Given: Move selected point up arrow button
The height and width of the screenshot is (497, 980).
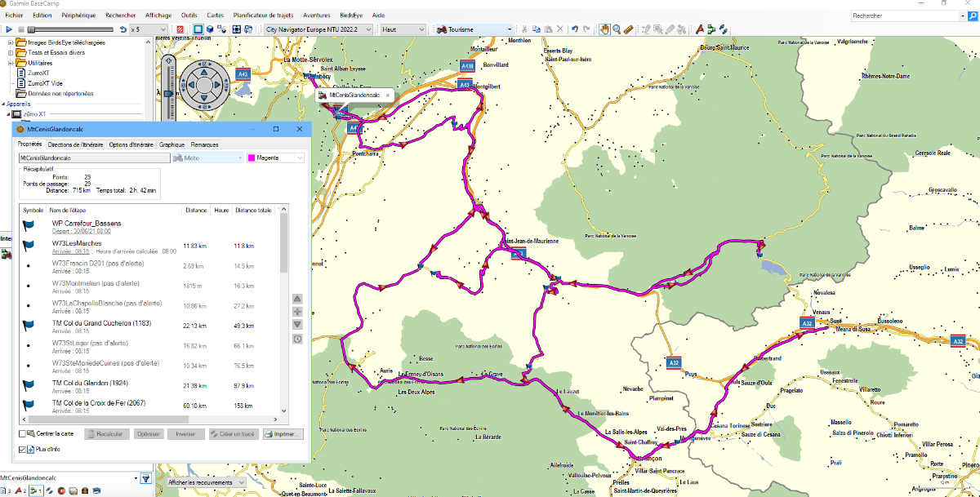Looking at the screenshot, I should [297, 299].
